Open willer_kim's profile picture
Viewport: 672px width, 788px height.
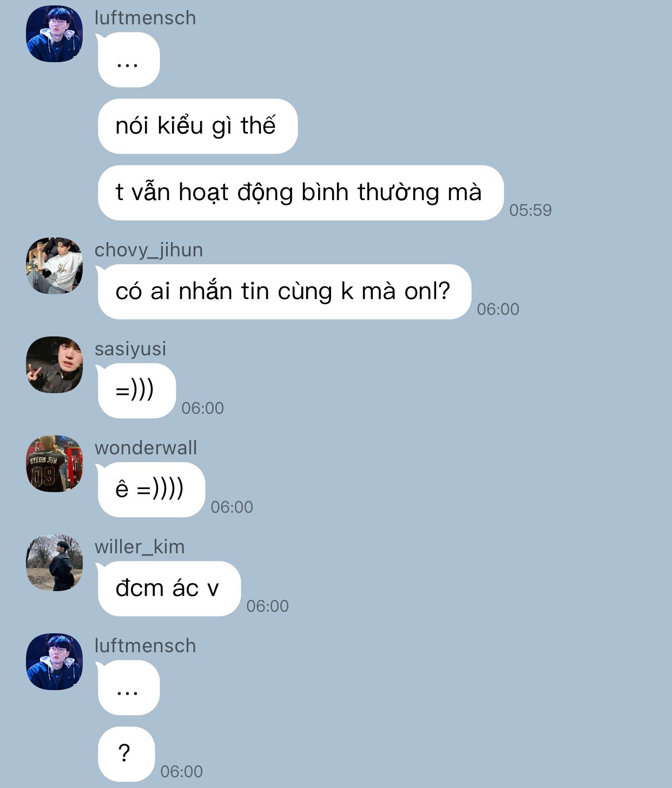click(x=54, y=562)
